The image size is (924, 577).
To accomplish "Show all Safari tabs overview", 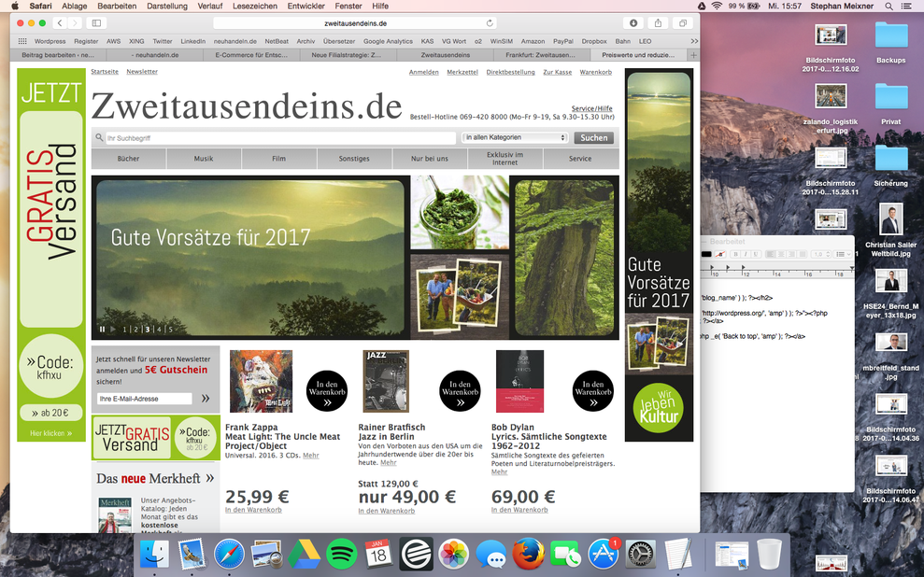I will click(682, 23).
